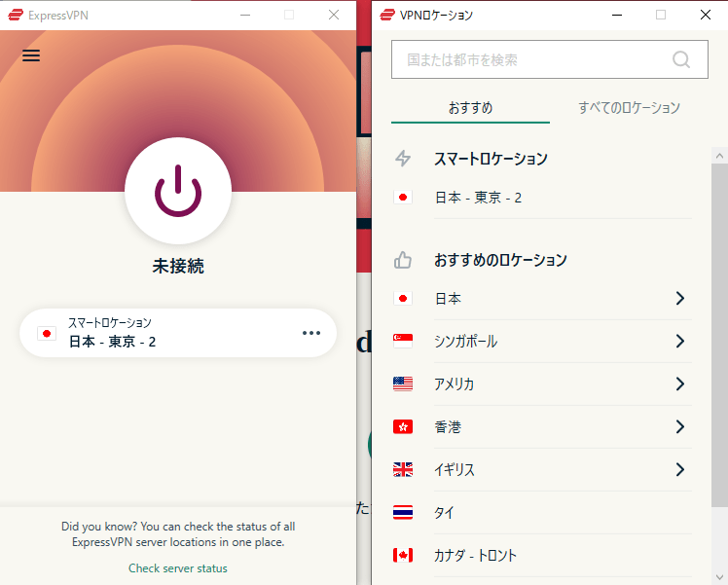Click the United States flag icon
Viewport: 728px width, 585px height.
pyautogui.click(x=403, y=384)
